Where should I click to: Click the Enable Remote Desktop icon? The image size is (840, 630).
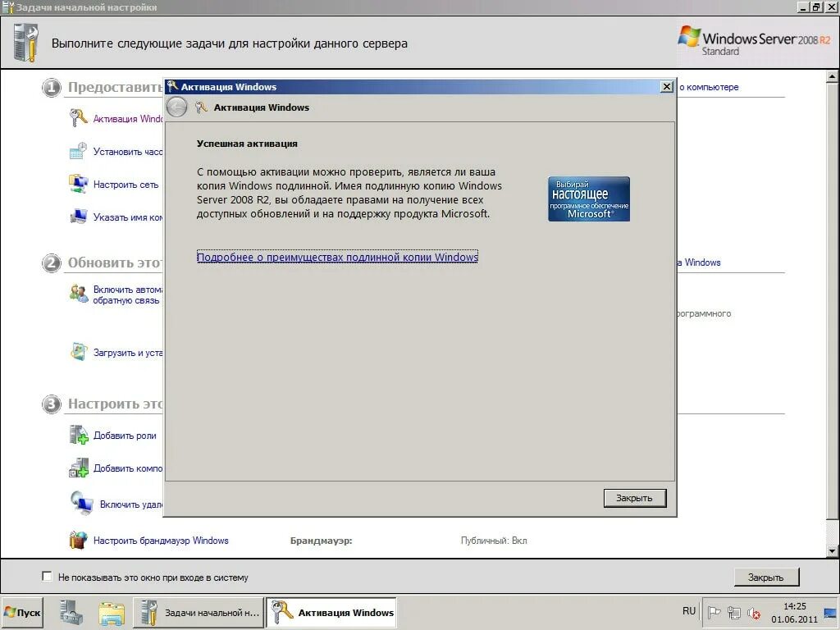(x=81, y=504)
